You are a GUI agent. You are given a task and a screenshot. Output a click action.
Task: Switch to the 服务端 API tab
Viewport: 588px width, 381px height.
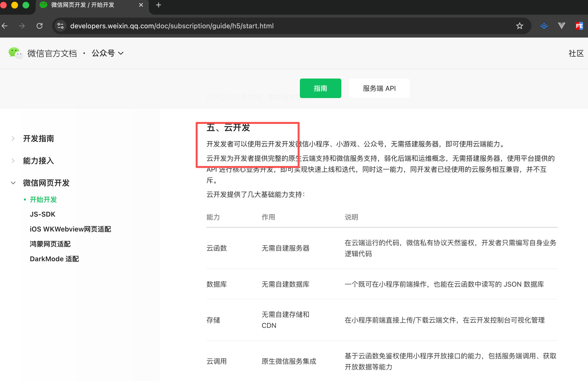point(379,88)
